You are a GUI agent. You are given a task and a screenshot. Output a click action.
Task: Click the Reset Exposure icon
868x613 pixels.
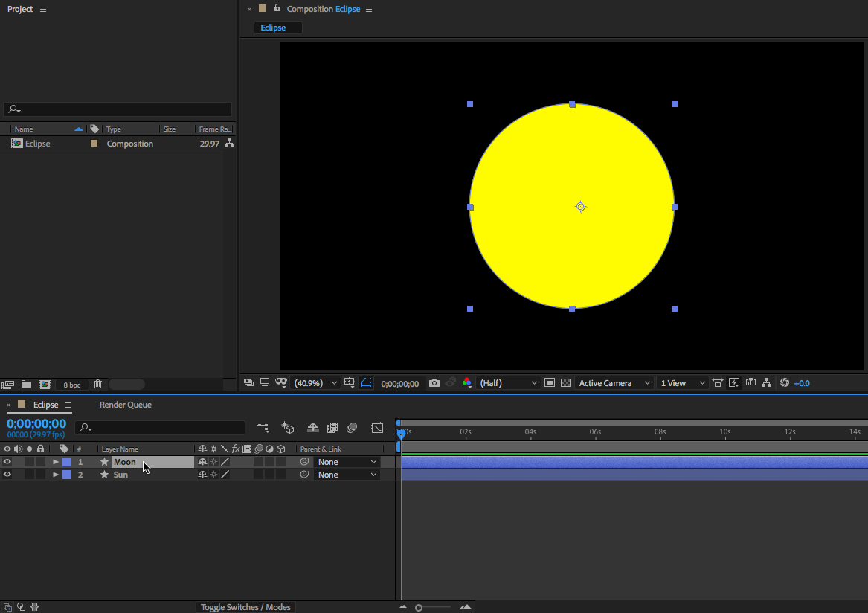[784, 383]
